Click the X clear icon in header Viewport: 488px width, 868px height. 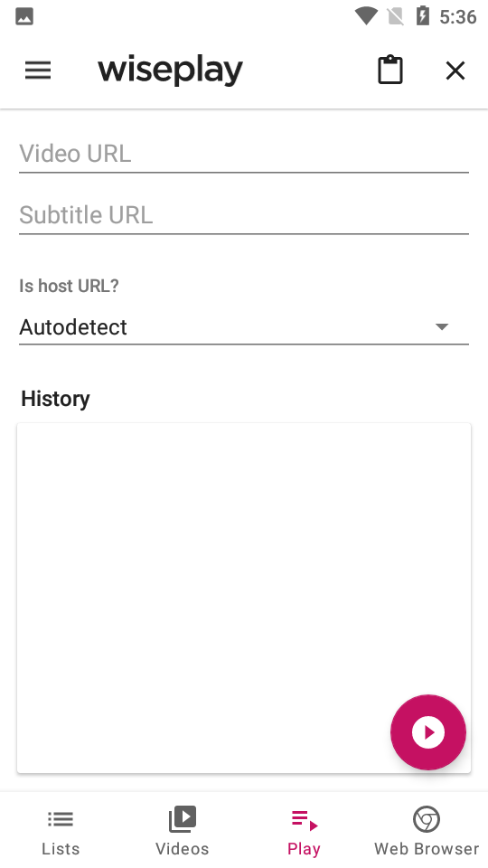tap(455, 71)
